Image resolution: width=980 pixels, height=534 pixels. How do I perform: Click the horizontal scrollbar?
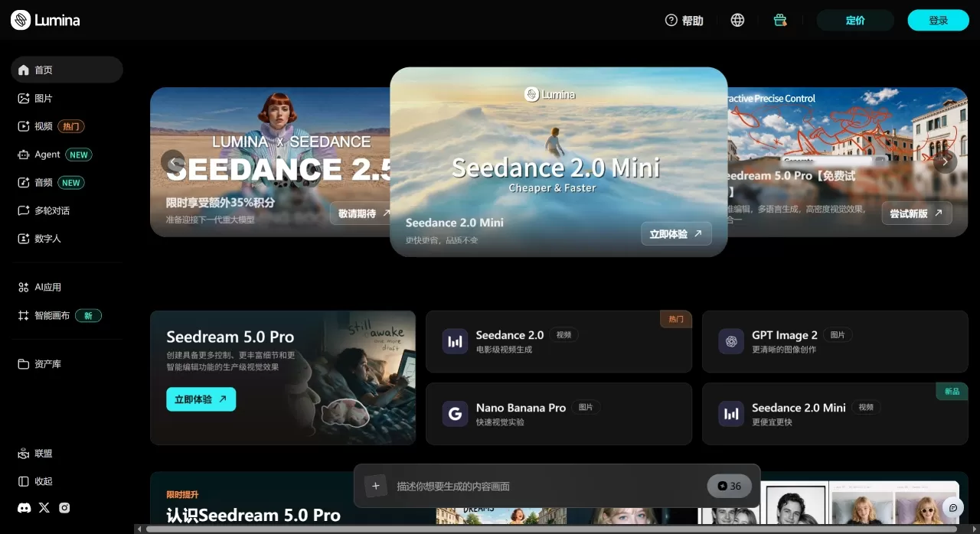click(551, 529)
